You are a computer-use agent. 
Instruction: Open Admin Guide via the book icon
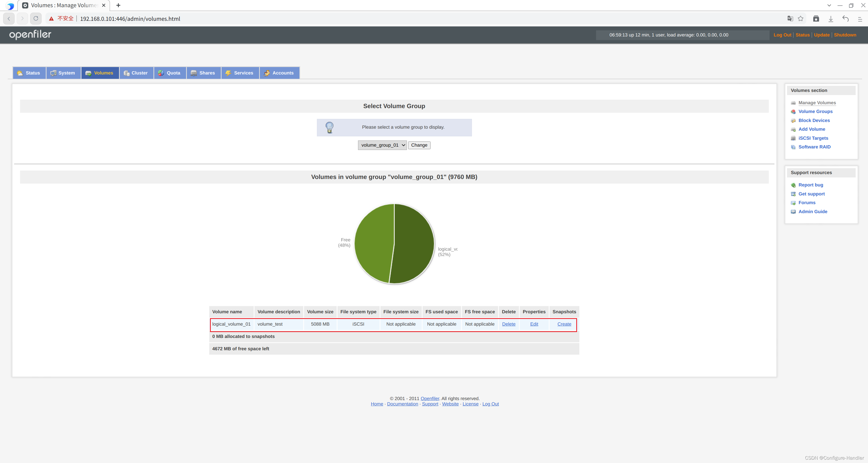793,211
